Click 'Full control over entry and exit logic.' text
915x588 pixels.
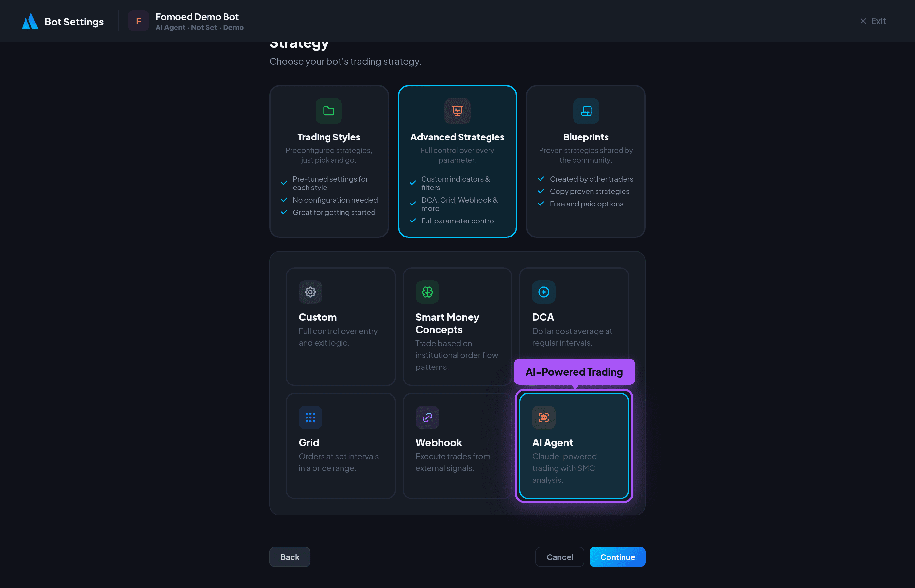tap(338, 337)
